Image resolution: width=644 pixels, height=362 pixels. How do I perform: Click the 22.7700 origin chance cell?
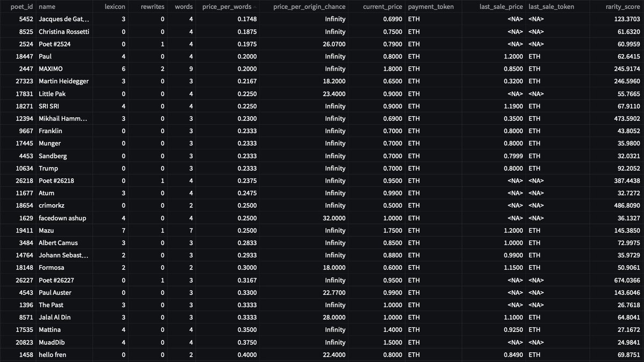[304, 292]
